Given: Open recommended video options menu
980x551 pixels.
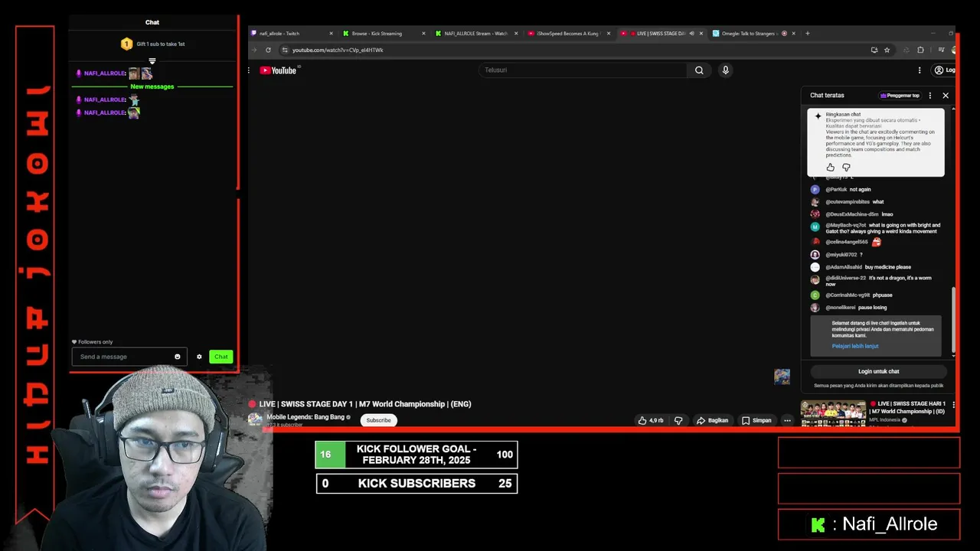Looking at the screenshot, I should [x=953, y=404].
